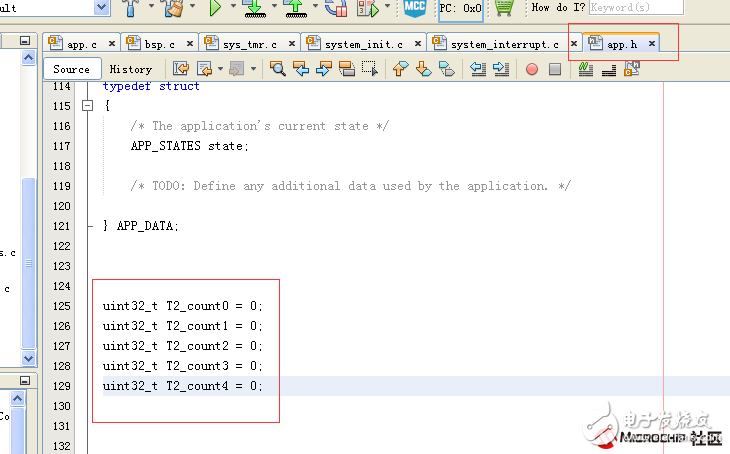
Task: Switch to the bsp.c tab
Action: pos(157,45)
